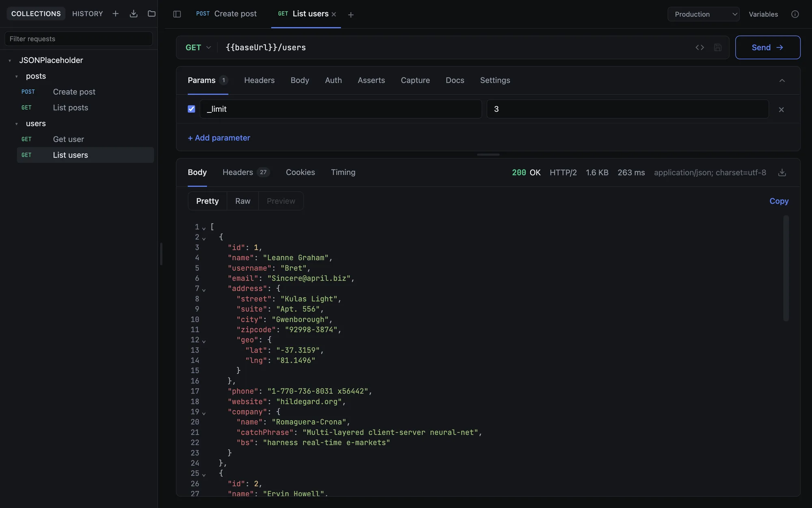Toggle the sidebar panel icon

[x=177, y=14]
